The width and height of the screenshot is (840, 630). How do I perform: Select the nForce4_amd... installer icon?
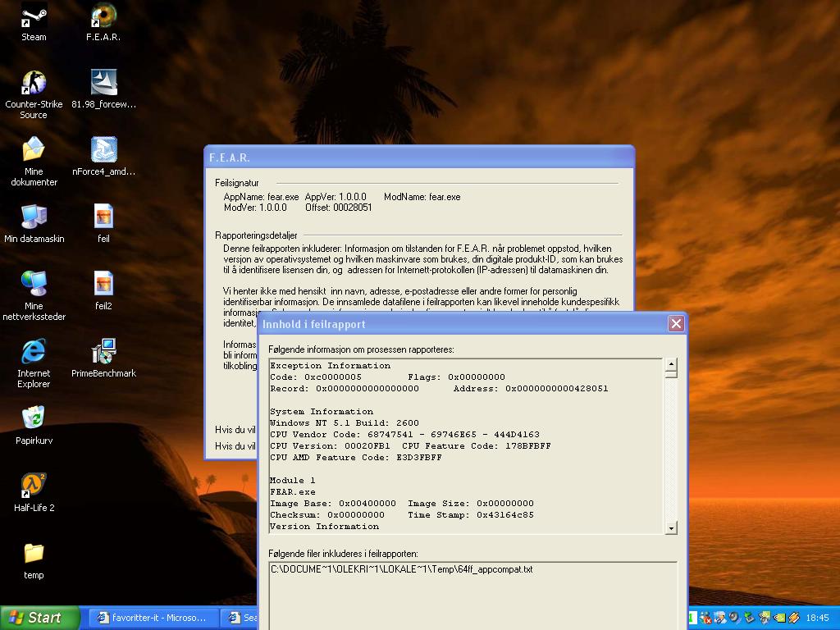click(103, 156)
